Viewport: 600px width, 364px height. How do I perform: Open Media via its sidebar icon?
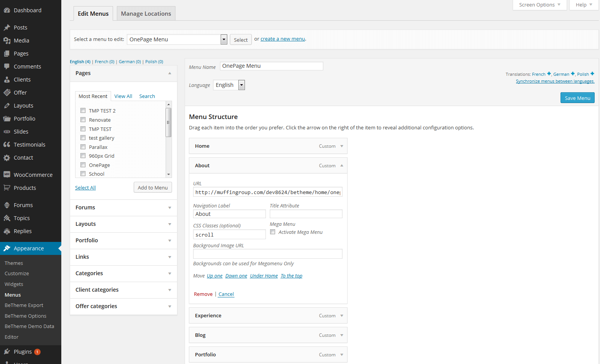pos(7,41)
